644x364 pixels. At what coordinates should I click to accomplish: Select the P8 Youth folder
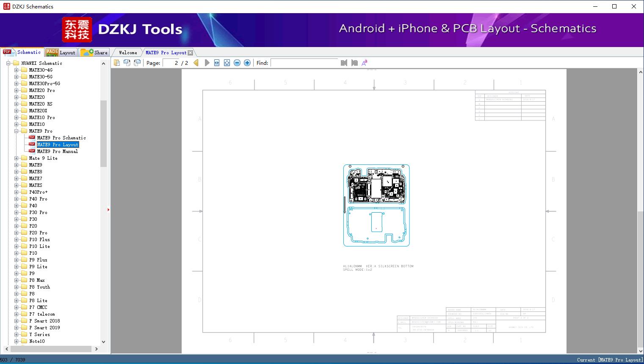(x=39, y=287)
